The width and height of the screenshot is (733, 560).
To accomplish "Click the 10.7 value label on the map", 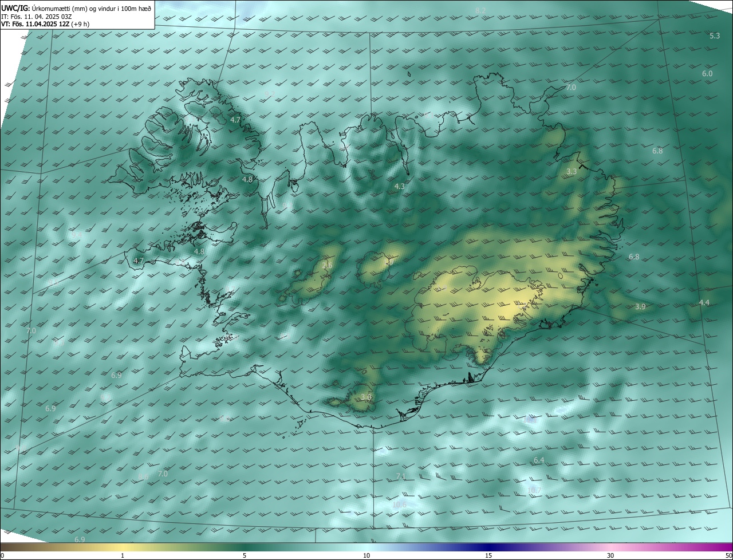I will click(534, 491).
